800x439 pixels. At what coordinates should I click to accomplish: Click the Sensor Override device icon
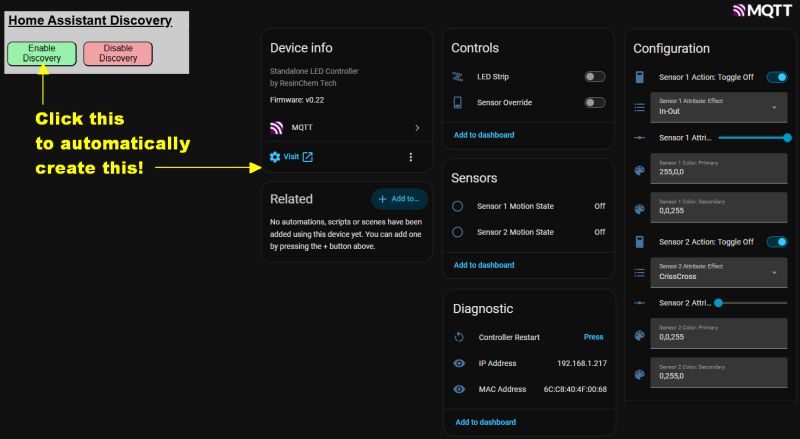pyautogui.click(x=458, y=103)
